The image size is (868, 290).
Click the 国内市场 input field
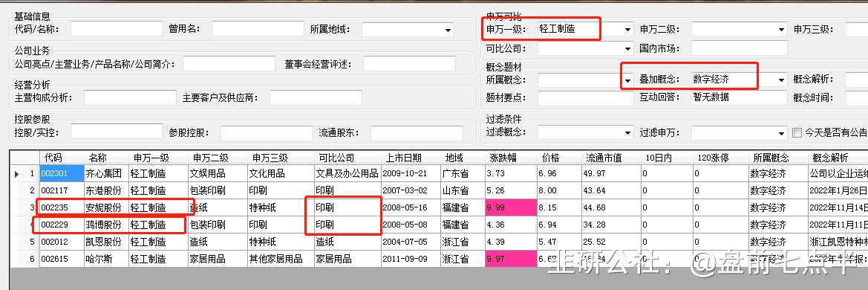point(739,49)
